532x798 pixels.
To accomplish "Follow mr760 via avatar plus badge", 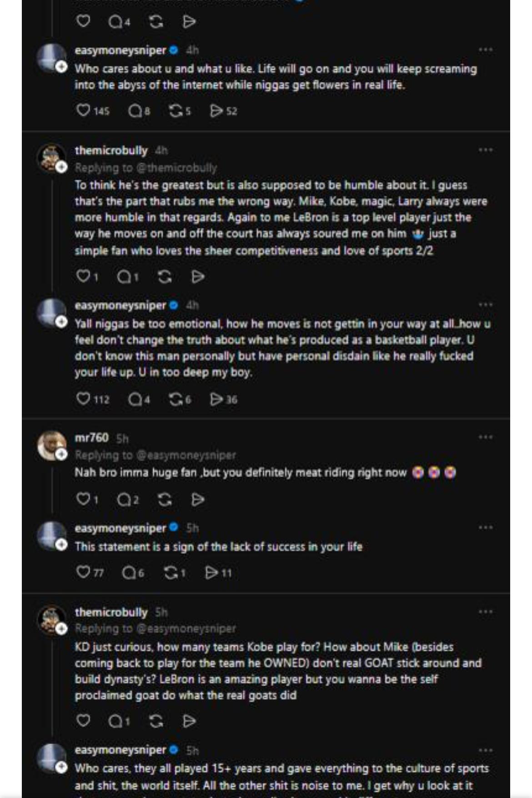I will click(x=61, y=454).
